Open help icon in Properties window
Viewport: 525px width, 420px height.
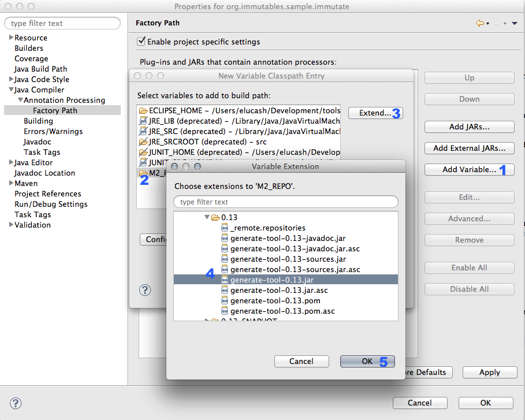tap(16, 403)
